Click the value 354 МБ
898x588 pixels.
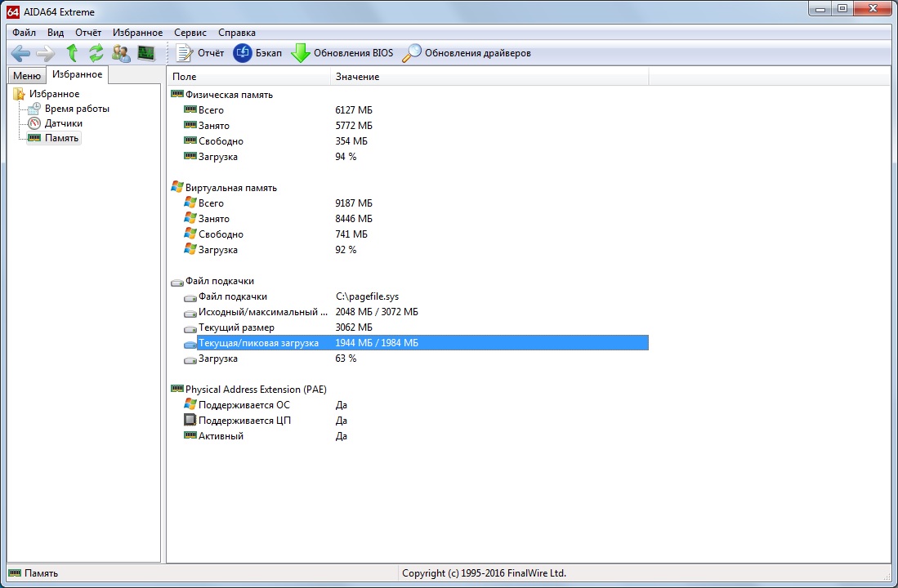(351, 140)
